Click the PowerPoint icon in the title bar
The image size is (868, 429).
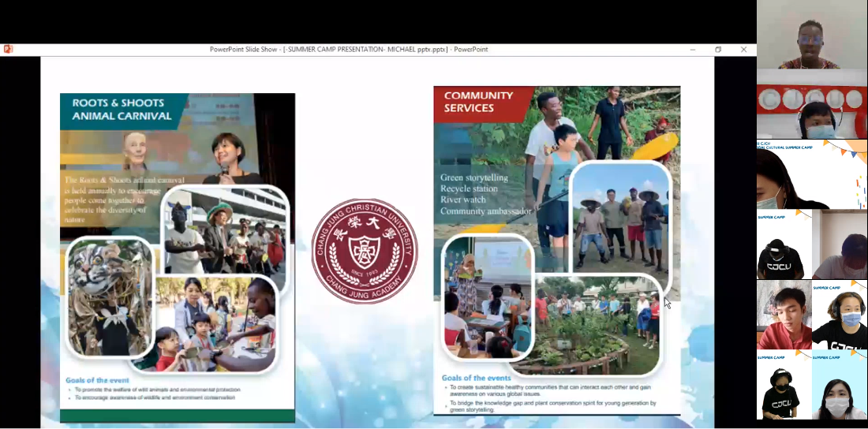8,49
